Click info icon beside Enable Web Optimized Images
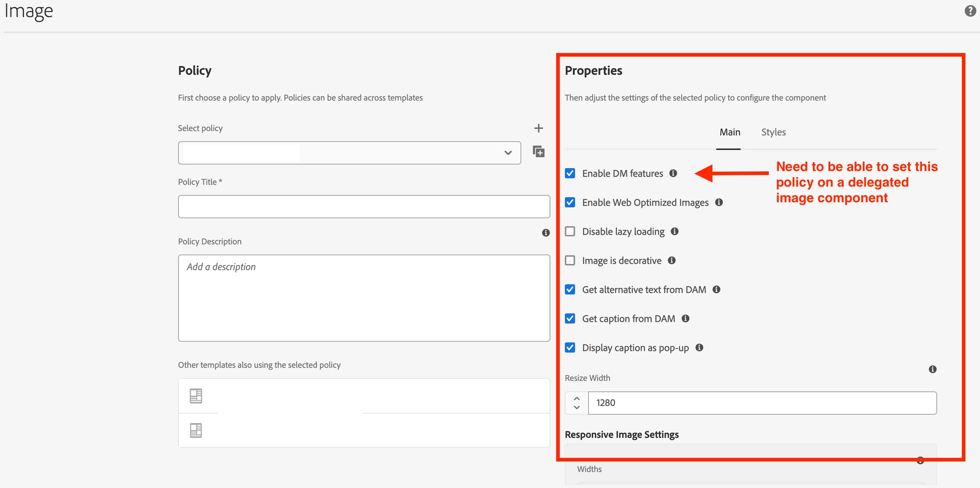Viewport: 980px width, 488px height. [x=719, y=202]
